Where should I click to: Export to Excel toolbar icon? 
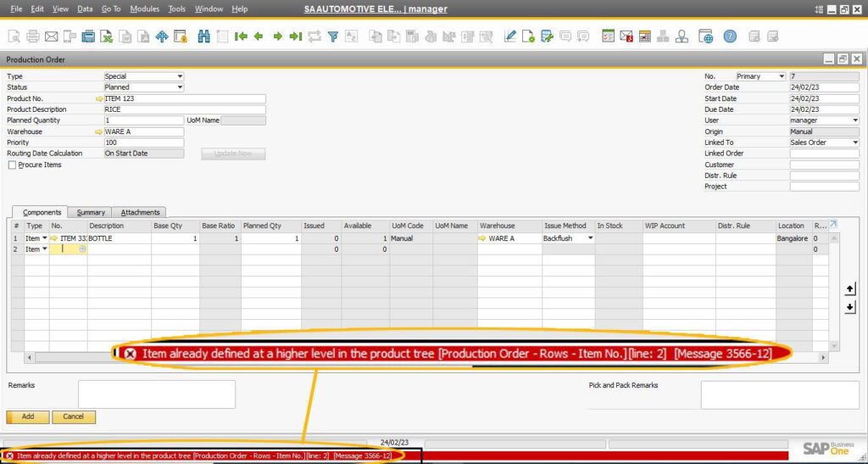(x=106, y=36)
